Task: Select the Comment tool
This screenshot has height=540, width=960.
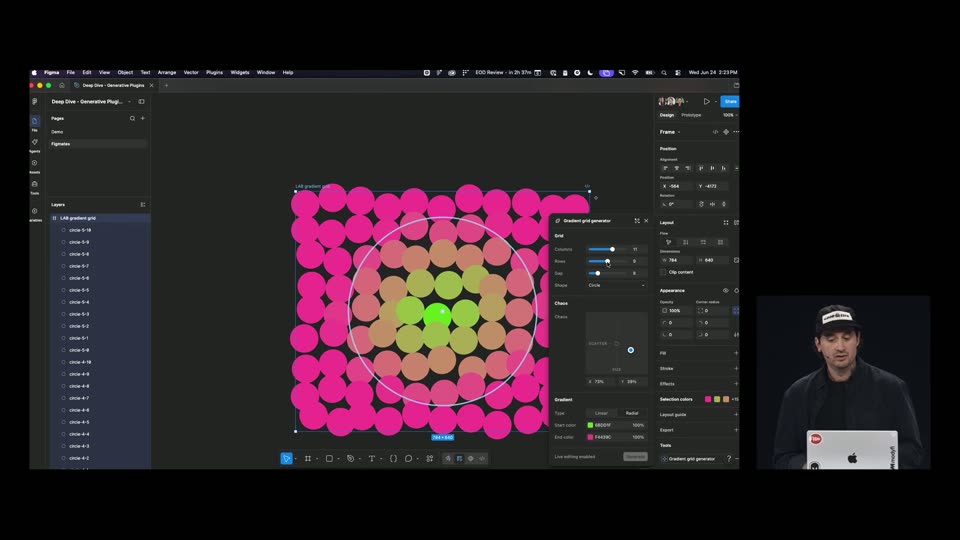Action: click(408, 459)
